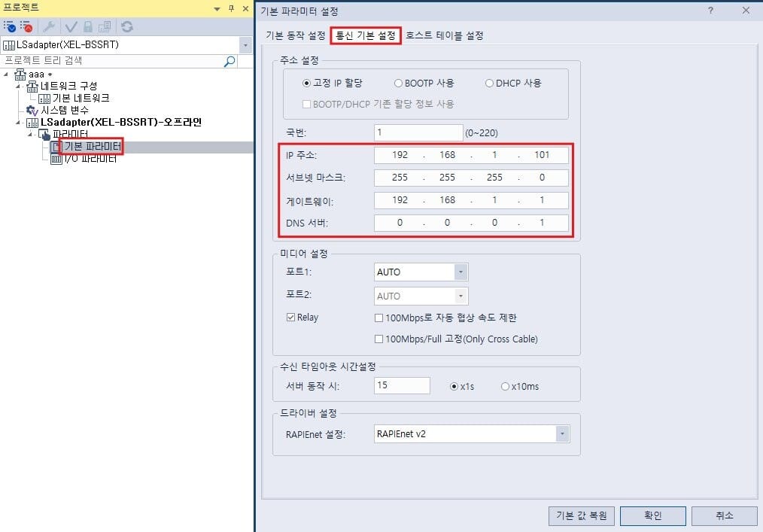The width and height of the screenshot is (763, 532).
Task: Click the magnifier icon in project tree search
Action: (x=230, y=61)
